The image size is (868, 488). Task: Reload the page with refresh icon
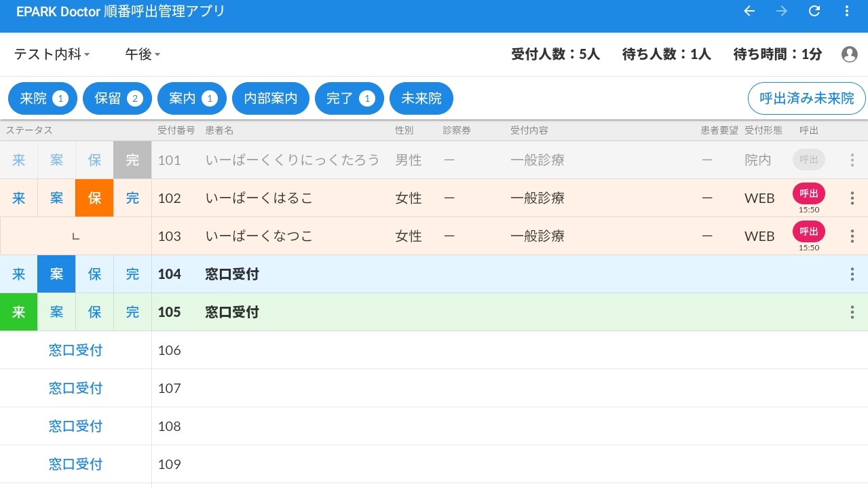pyautogui.click(x=814, y=11)
